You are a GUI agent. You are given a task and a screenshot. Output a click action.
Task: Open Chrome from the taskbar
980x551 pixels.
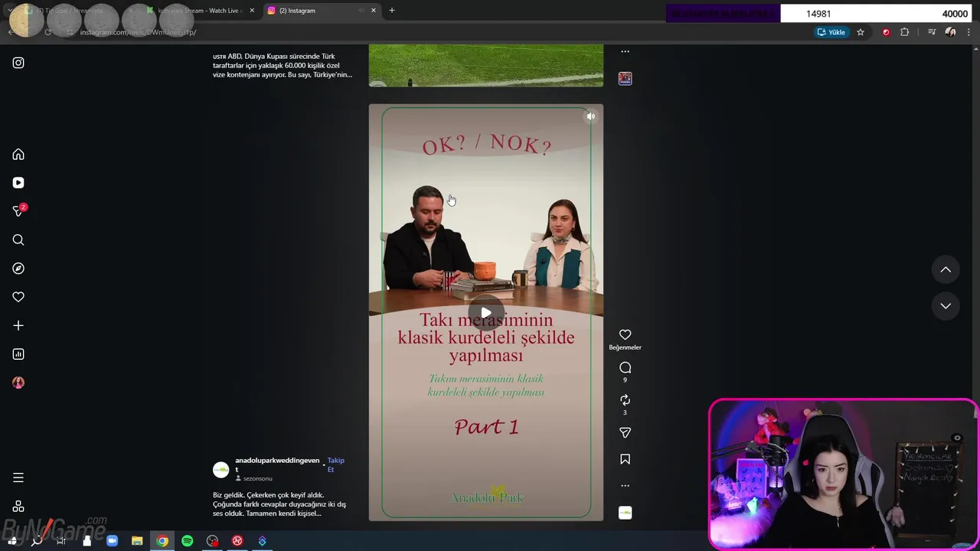point(162,541)
